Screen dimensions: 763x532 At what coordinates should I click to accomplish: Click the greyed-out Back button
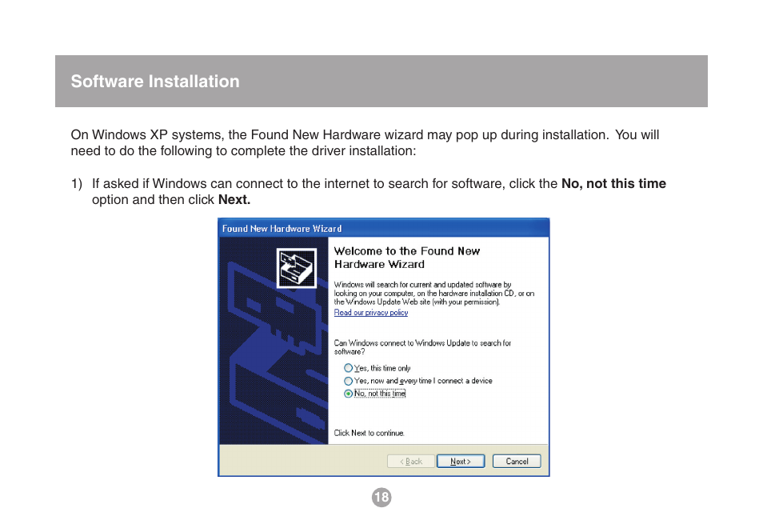click(x=411, y=461)
